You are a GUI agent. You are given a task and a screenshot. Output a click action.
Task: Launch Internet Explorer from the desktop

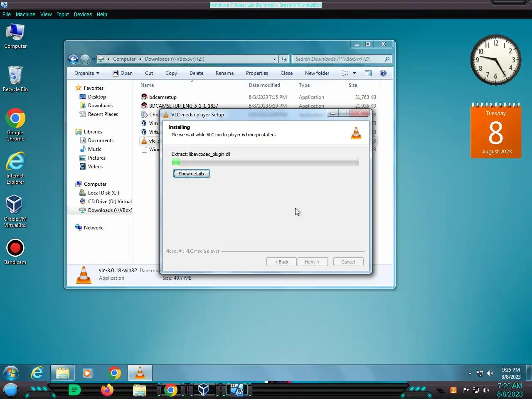click(x=15, y=168)
